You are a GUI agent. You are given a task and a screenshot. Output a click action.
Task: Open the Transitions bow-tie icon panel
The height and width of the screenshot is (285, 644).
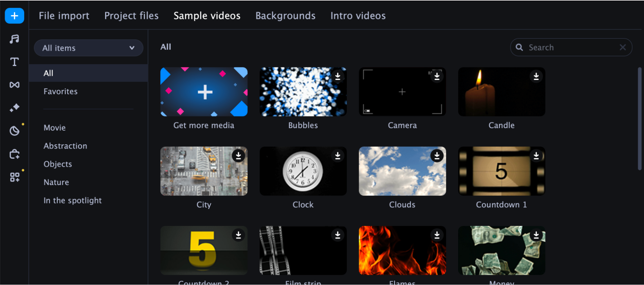14,85
